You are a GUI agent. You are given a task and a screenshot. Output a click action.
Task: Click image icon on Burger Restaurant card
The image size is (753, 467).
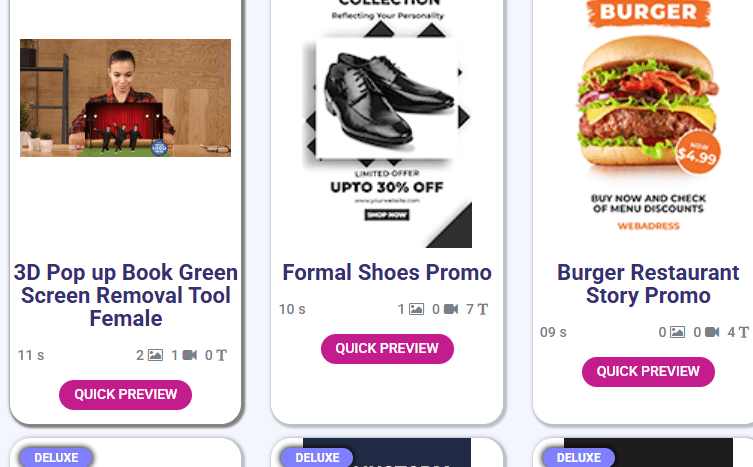click(x=677, y=332)
